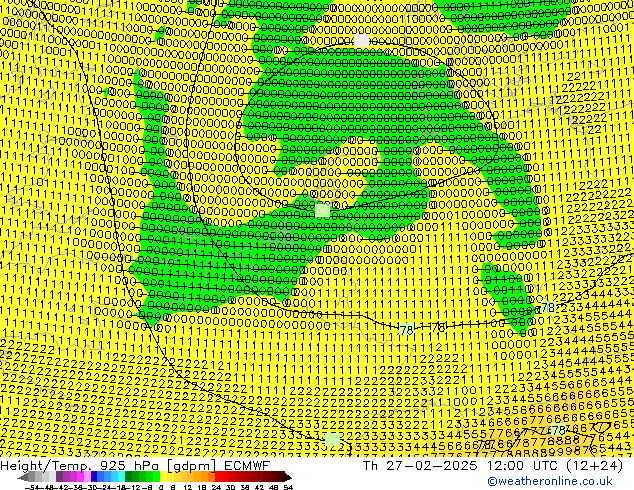Image resolution: width=634 pixels, height=490 pixels.
Task: Select the 24 legend scale value
Action: (x=216, y=487)
